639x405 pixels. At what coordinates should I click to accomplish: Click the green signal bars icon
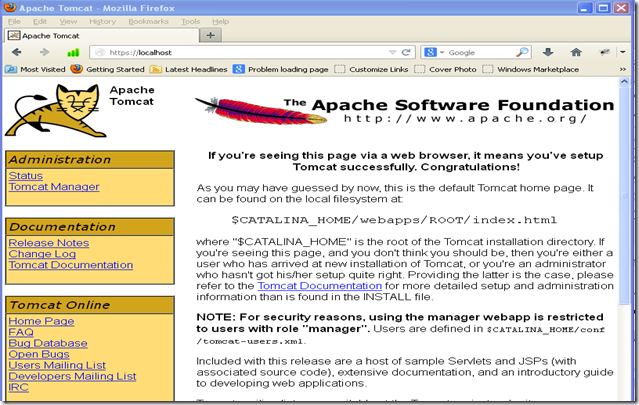click(x=73, y=53)
